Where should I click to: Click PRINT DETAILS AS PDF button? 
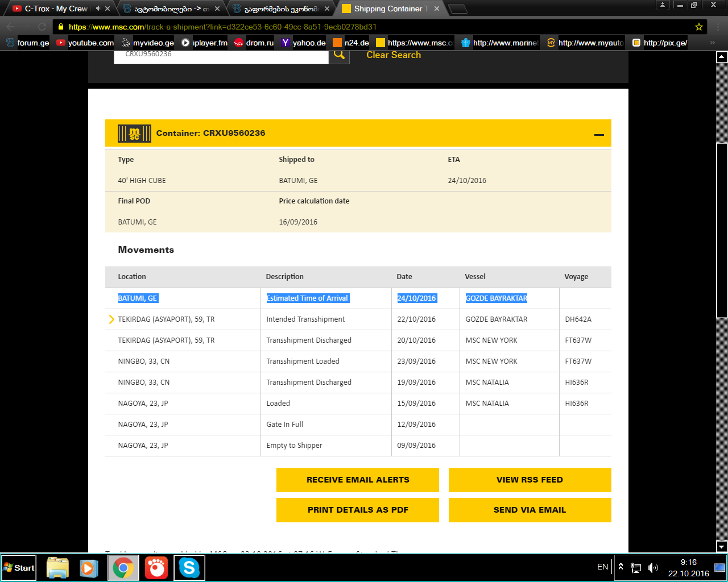point(358,510)
